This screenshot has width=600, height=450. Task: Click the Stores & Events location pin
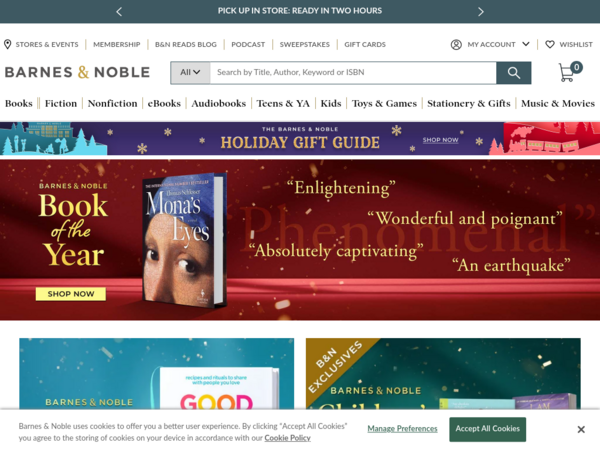pos(7,44)
